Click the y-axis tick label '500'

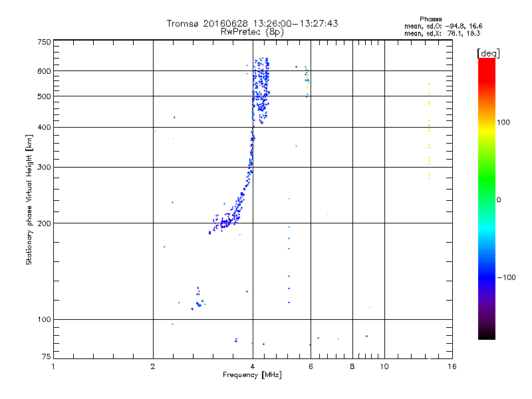[x=44, y=96]
